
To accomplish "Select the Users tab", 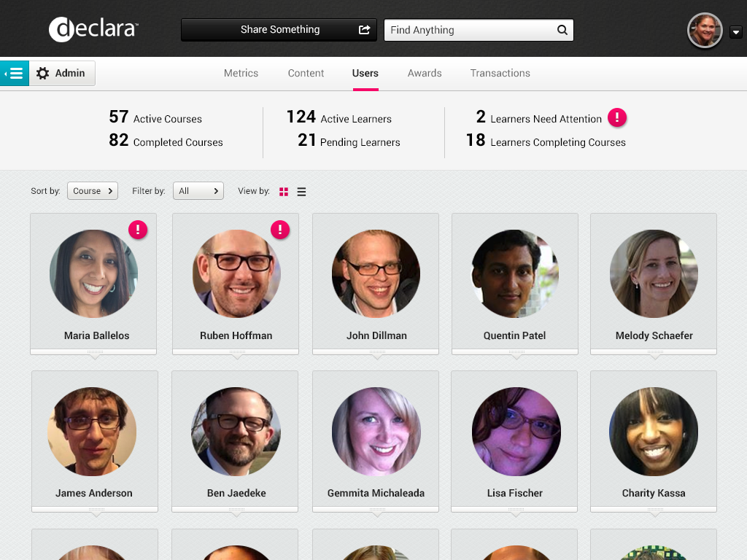I will [365, 73].
